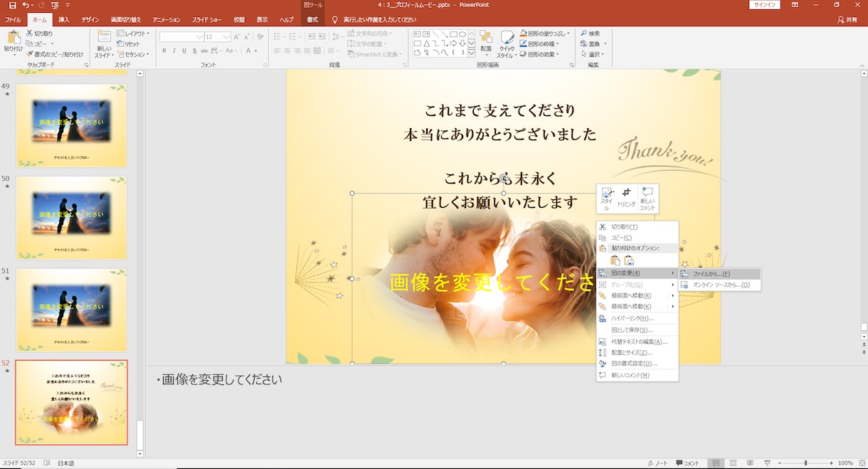Screen dimensions: 868x469
Task: Open the レイアウト dropdown in スライド group
Action: point(132,33)
